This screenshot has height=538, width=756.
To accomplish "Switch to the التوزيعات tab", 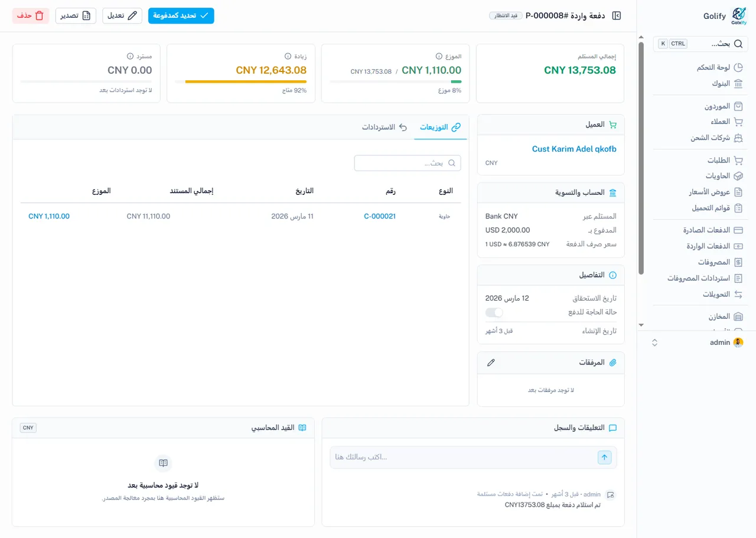I will (441, 127).
